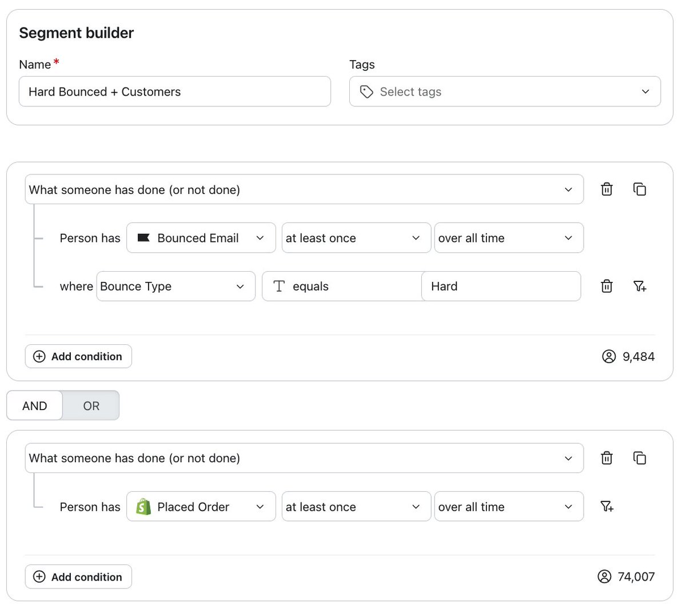The width and height of the screenshot is (686, 616).
Task: Delete the Bounced Email condition group
Action: [607, 189]
